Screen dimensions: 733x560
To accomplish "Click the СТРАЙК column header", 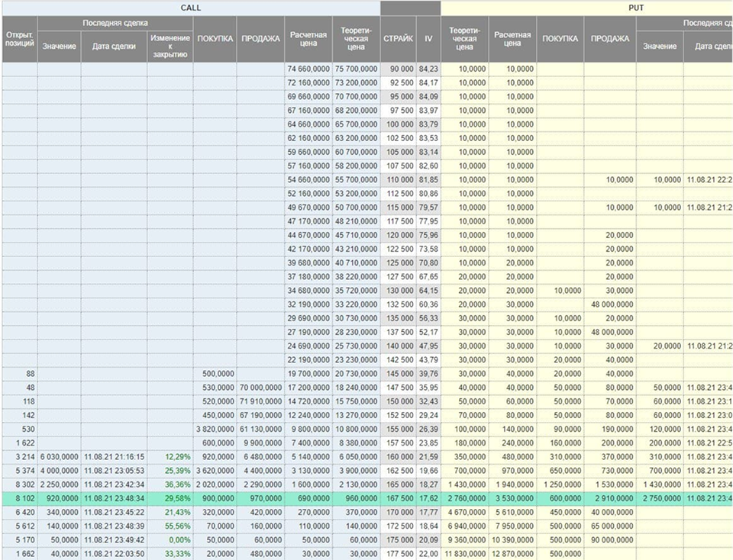I will coord(398,38).
